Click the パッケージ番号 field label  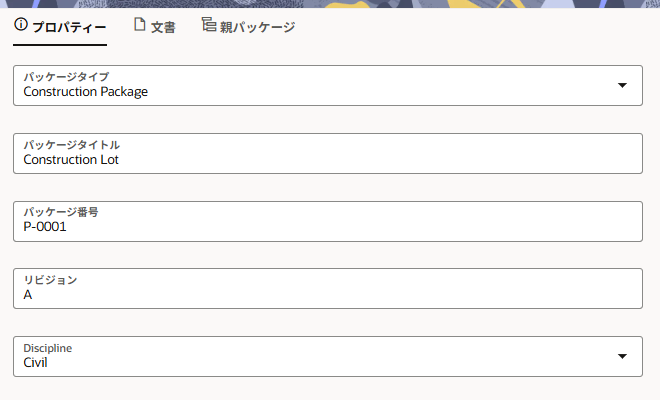pos(61,212)
